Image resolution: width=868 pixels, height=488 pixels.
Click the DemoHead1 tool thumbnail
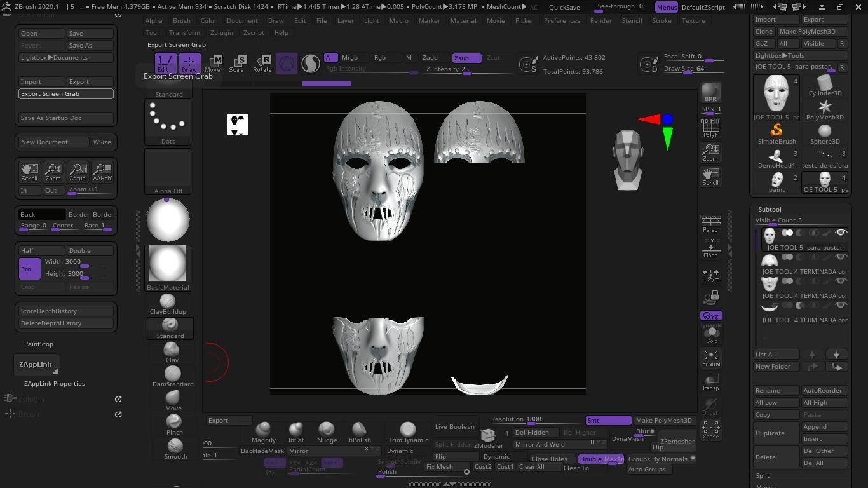(776, 158)
